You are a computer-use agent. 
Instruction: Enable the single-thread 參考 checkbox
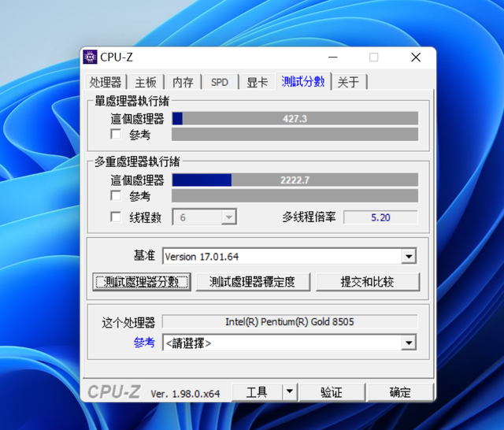coord(116,134)
